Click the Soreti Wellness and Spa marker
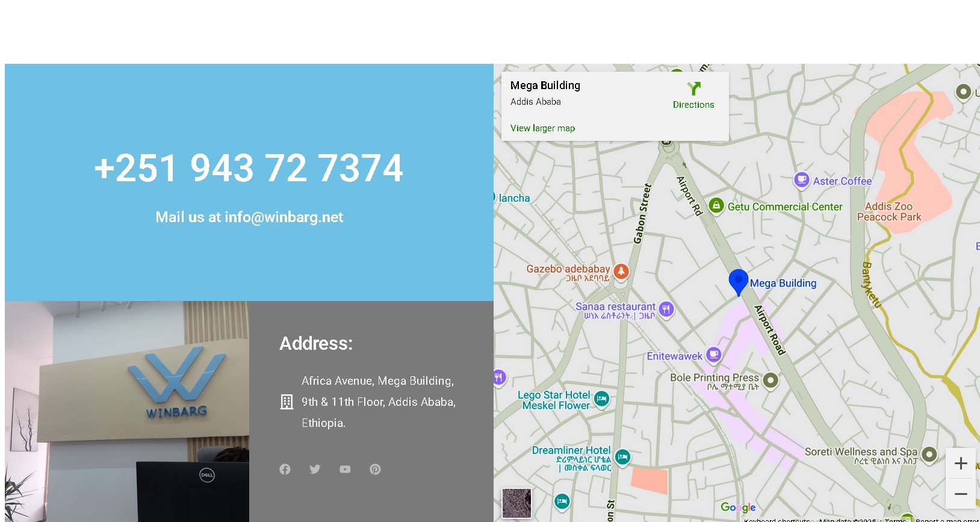Viewport: 980px width, 522px height. 929,454
